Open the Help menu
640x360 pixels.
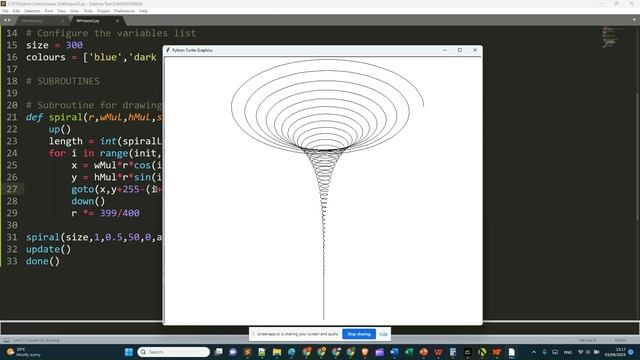coord(143,11)
